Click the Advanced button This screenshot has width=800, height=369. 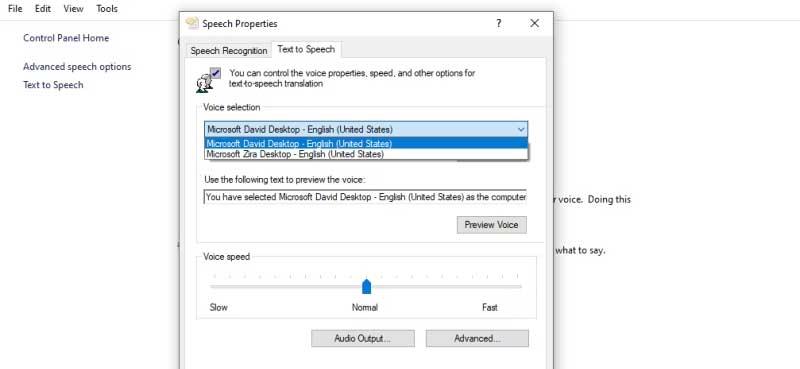click(x=477, y=338)
